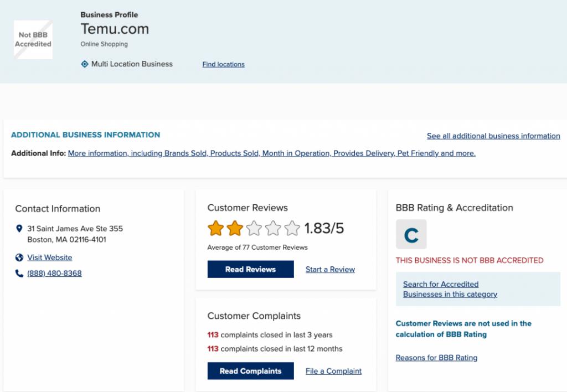Screen dimensions: 567x392
Task: Select the 1.83/5 rating score
Action: tap(324, 228)
